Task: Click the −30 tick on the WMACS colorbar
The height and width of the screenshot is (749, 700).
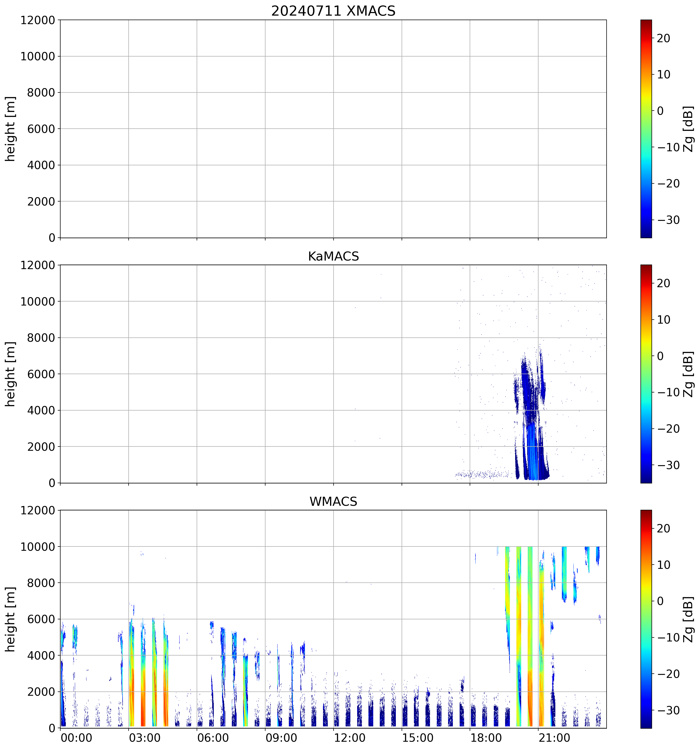Action: [668, 711]
